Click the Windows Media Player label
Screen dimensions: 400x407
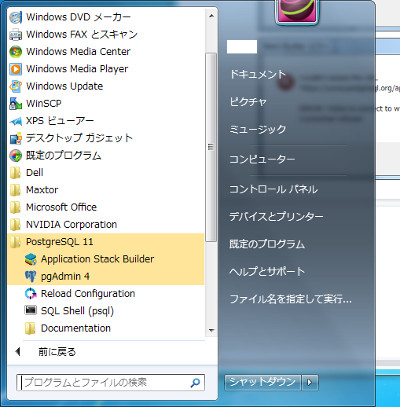tap(77, 69)
